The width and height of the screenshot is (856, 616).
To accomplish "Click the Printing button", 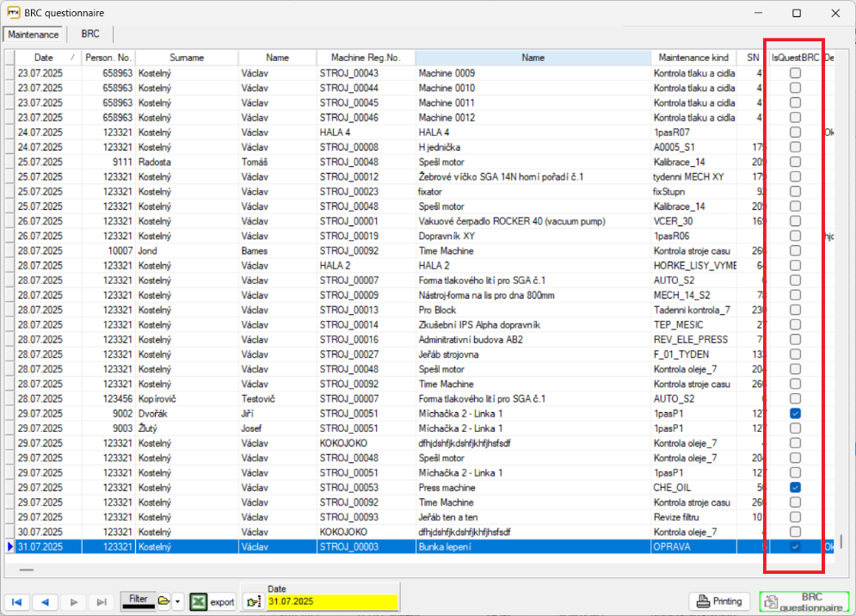I will 720,601.
